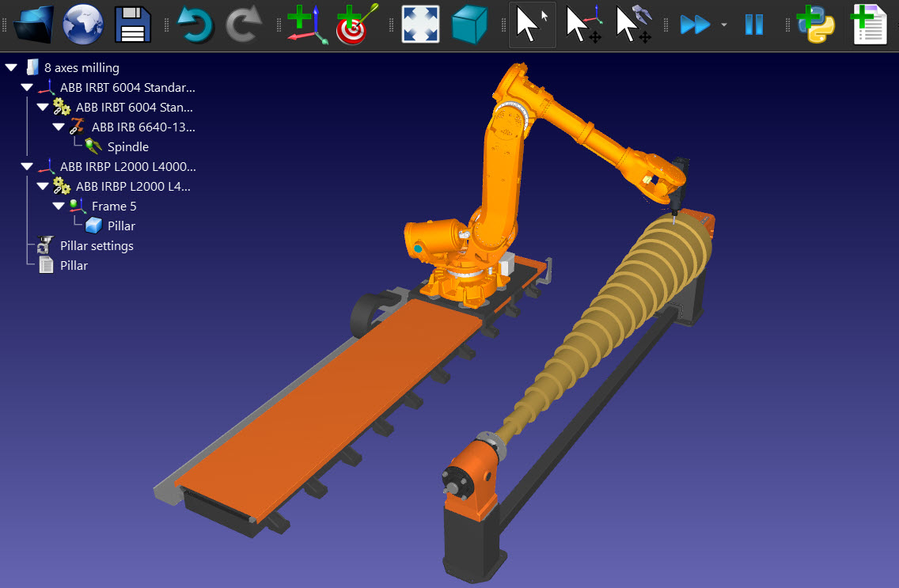Add a new reference frame
The height and width of the screenshot is (588, 899).
click(306, 24)
